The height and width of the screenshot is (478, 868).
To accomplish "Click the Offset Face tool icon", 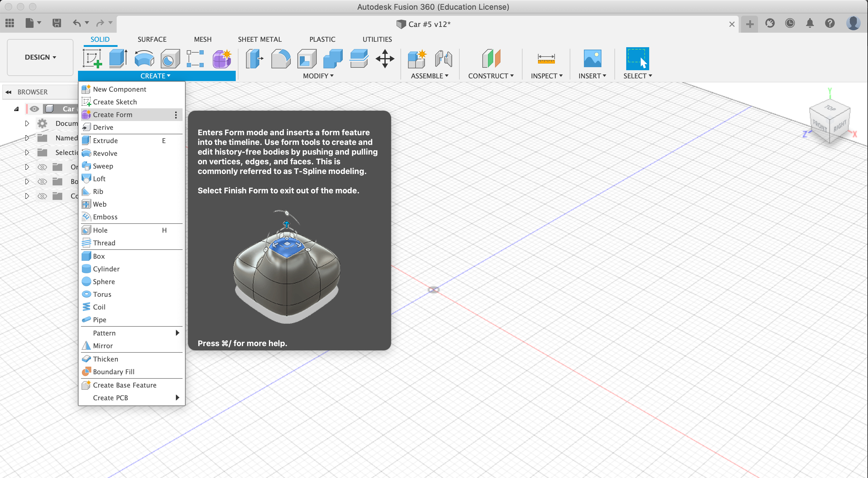I will tap(359, 59).
